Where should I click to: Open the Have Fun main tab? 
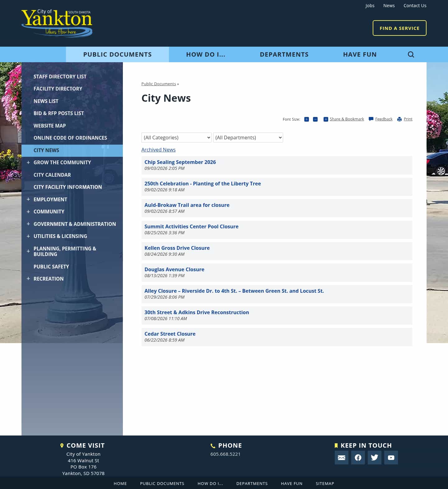click(360, 54)
